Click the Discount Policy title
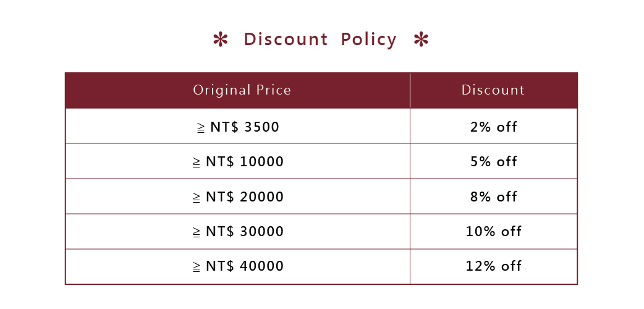 320,40
